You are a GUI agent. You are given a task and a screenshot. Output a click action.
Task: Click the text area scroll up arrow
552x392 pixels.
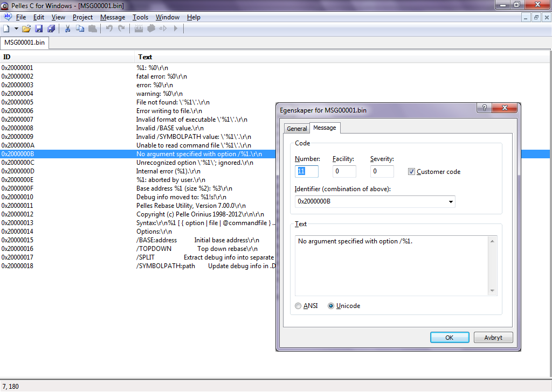pyautogui.click(x=492, y=241)
